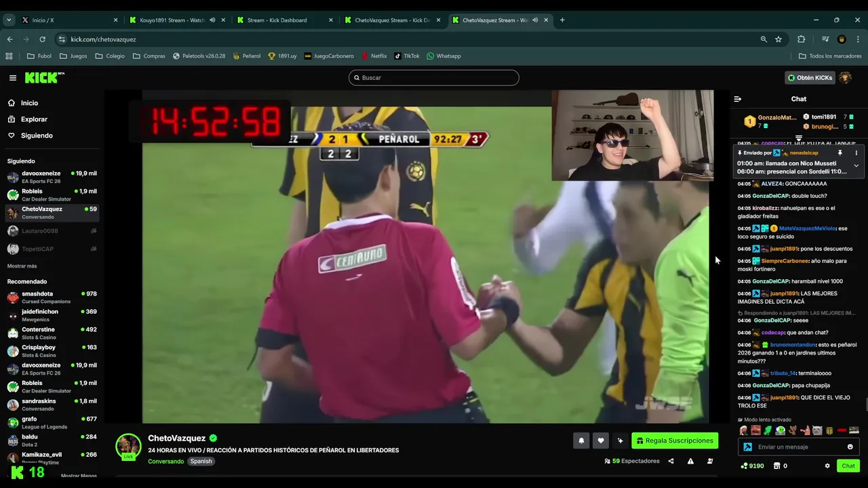Open the Chrome three-dot menu

tap(858, 39)
